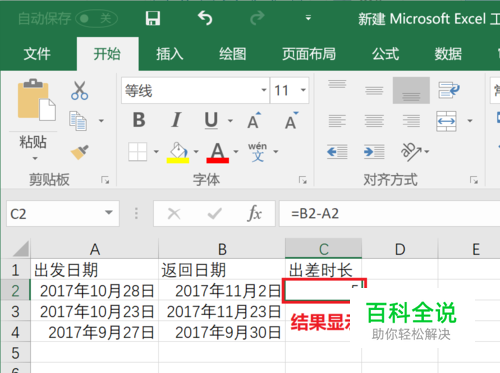Select column A header

tap(95, 249)
